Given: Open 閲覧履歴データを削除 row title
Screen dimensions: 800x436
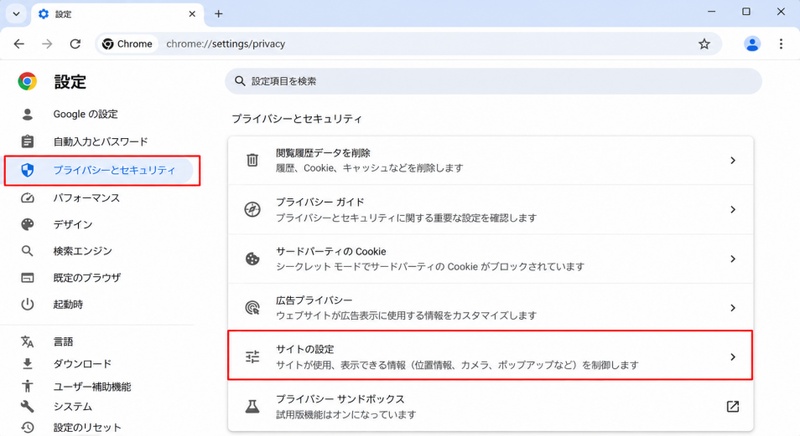Looking at the screenshot, I should tap(323, 153).
